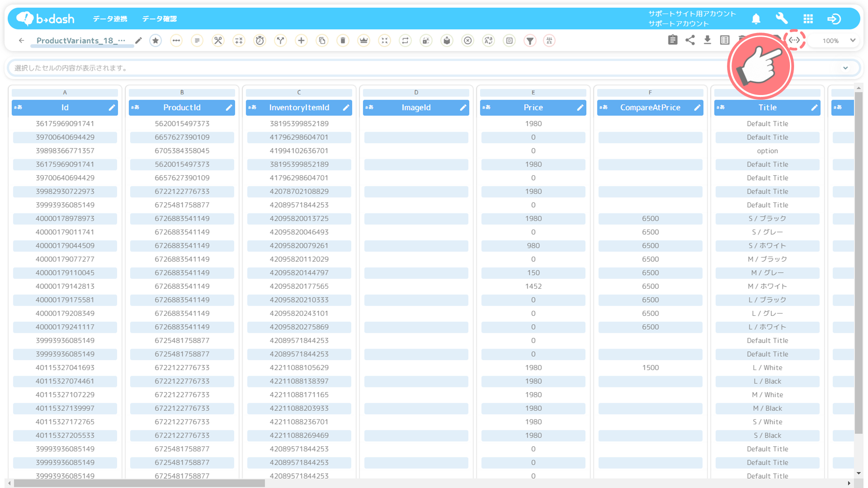This screenshot has height=488, width=868.
Task: Click the download icon on the right toolbar
Action: click(x=707, y=40)
